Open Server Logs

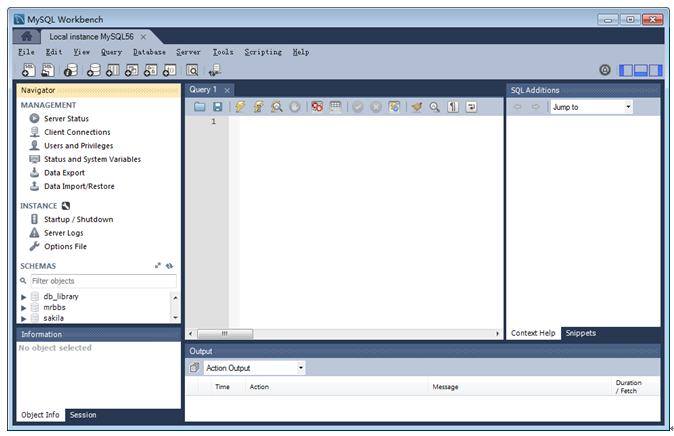[64, 233]
